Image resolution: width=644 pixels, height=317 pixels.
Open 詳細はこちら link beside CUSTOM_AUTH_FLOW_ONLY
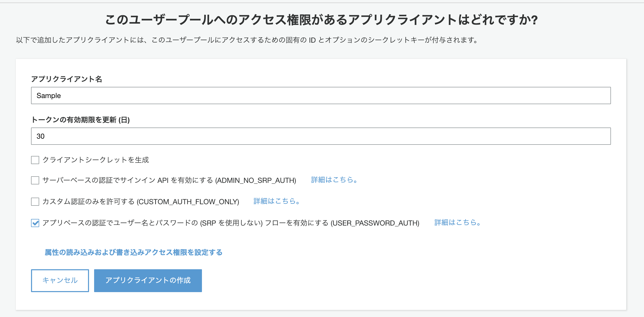pyautogui.click(x=276, y=201)
